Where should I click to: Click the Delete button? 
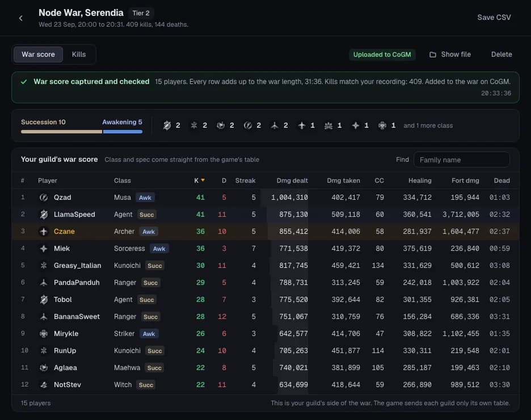click(501, 54)
